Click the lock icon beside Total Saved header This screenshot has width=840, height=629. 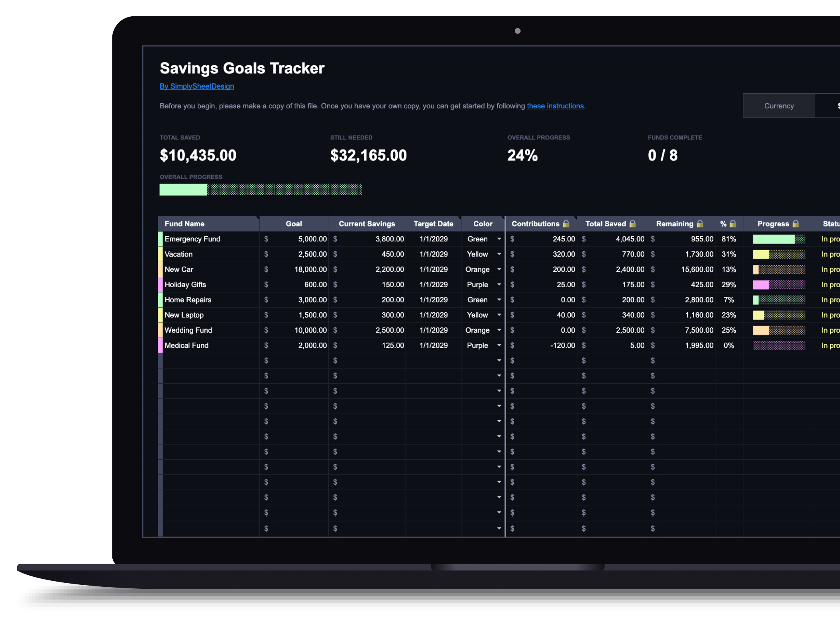(632, 224)
